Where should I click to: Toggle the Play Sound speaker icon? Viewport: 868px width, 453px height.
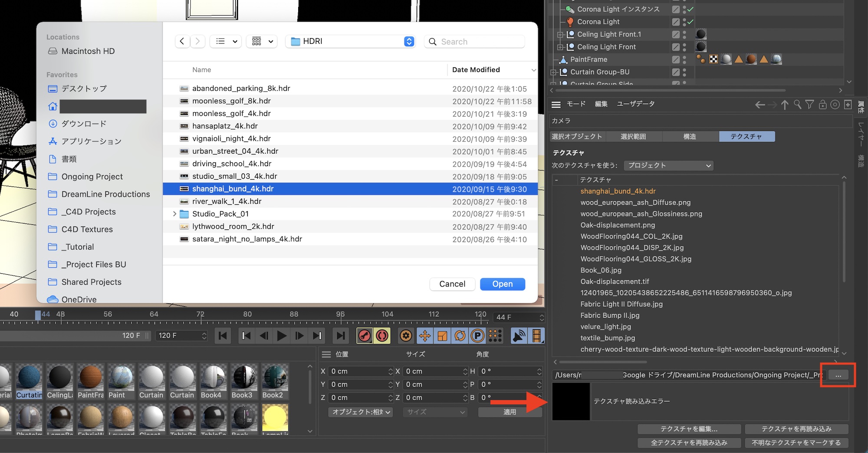click(519, 336)
